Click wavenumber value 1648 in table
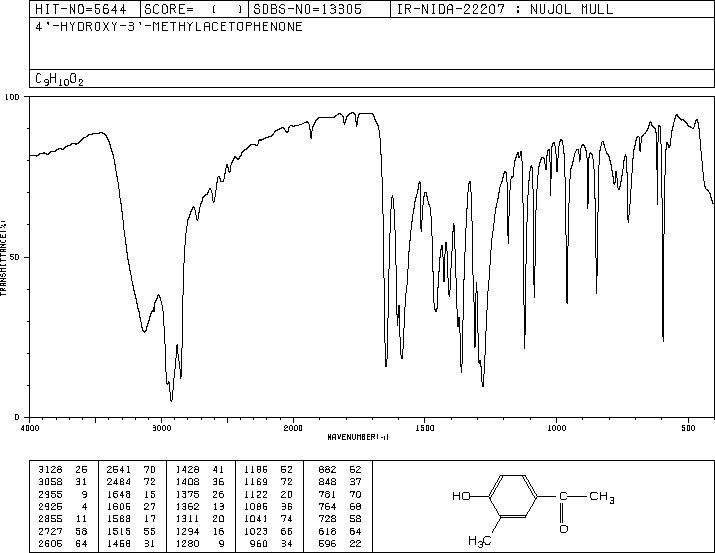715x553 pixels. tap(119, 494)
